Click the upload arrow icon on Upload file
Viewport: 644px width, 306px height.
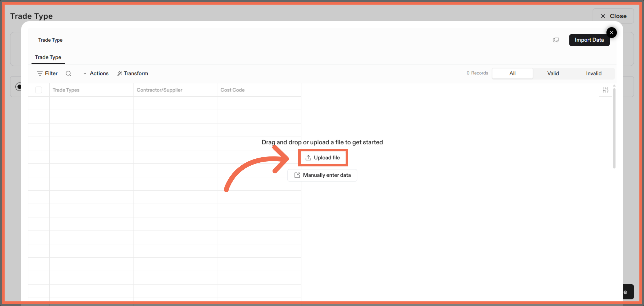click(x=308, y=158)
